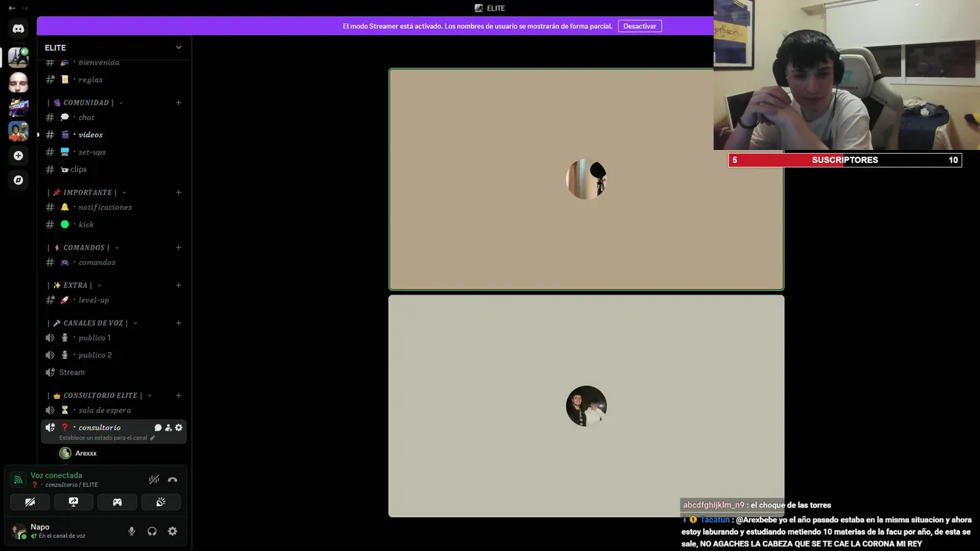The width and height of the screenshot is (980, 551).
Task: Click the Stream channel speaker icon
Action: [50, 372]
